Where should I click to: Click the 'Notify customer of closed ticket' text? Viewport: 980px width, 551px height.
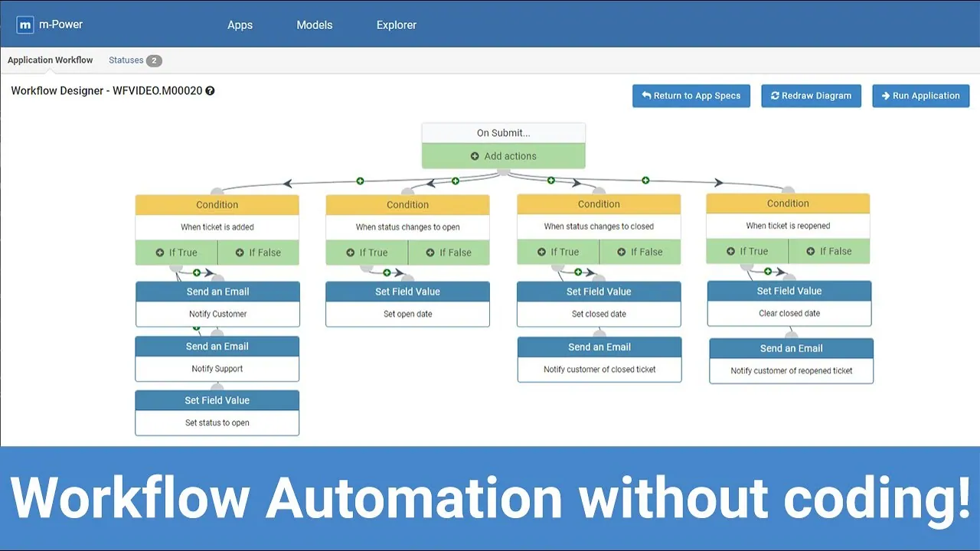click(x=599, y=370)
